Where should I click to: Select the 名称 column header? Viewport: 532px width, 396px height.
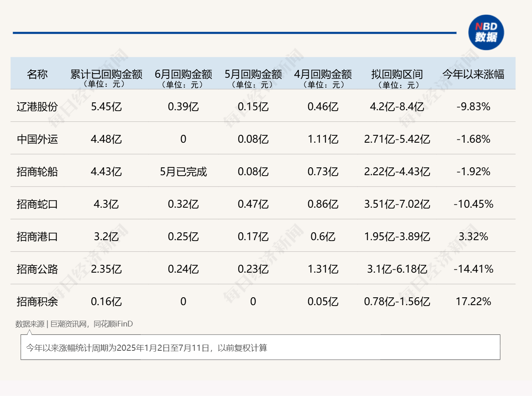pyautogui.click(x=37, y=74)
